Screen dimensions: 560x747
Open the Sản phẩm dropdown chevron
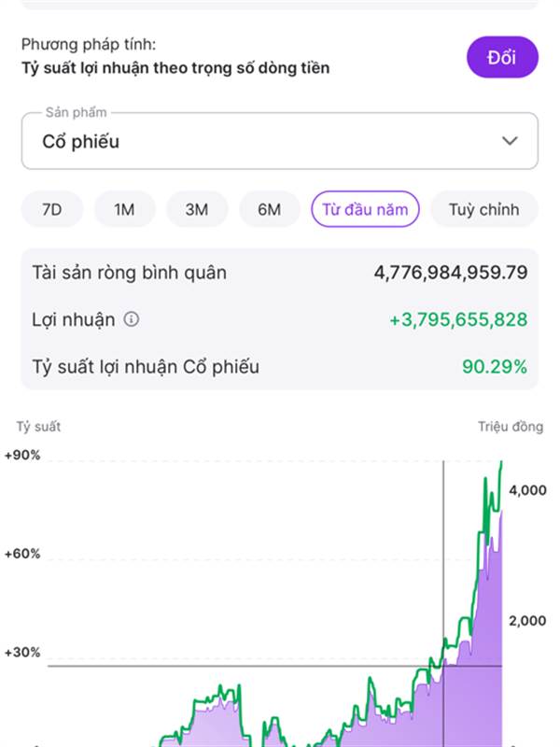coord(510,141)
